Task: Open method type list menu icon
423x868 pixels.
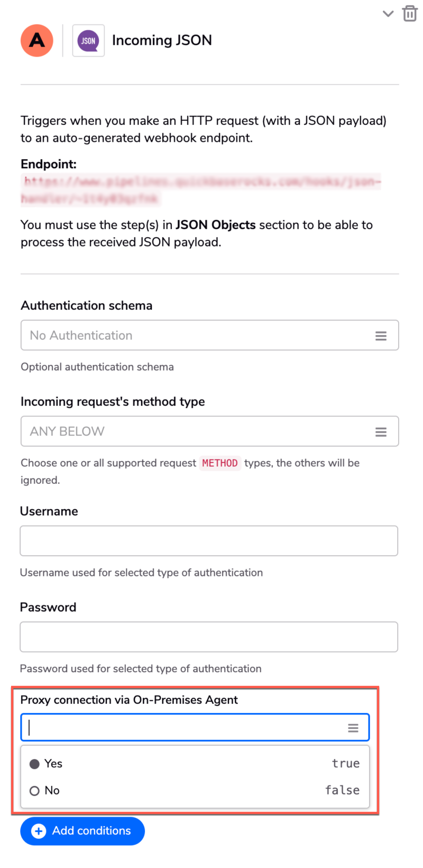Action: [381, 432]
